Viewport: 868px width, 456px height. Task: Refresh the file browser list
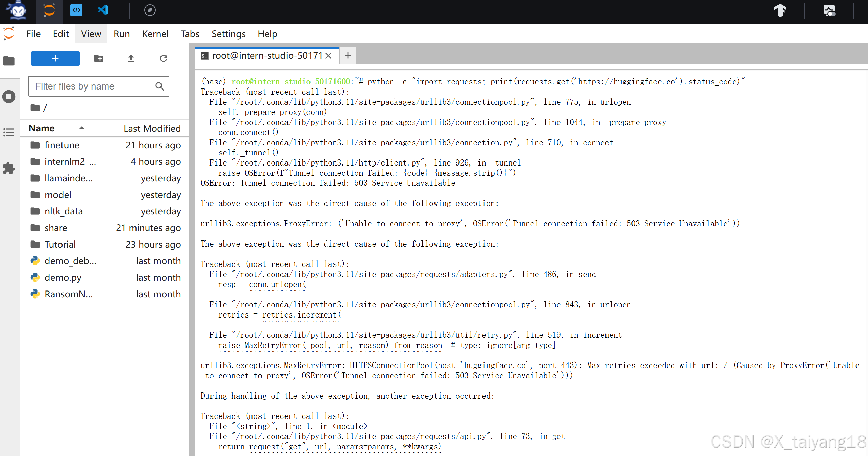(x=164, y=58)
